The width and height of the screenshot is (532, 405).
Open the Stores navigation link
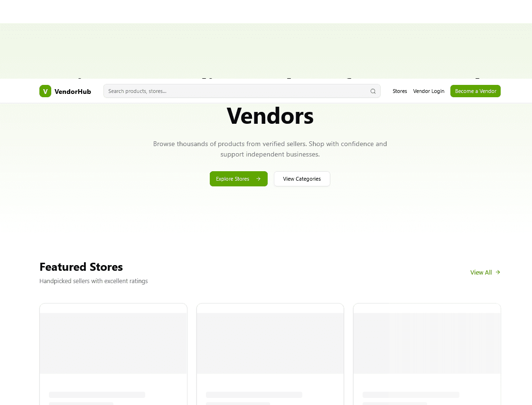[x=400, y=91]
